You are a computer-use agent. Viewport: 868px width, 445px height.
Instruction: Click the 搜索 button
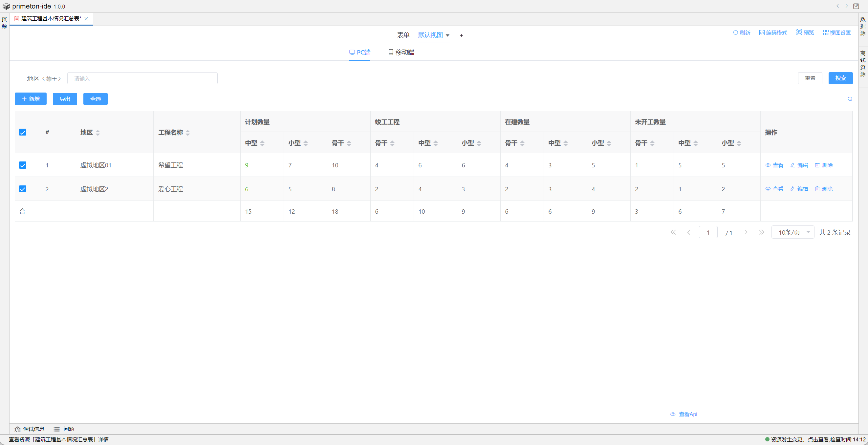pos(840,78)
